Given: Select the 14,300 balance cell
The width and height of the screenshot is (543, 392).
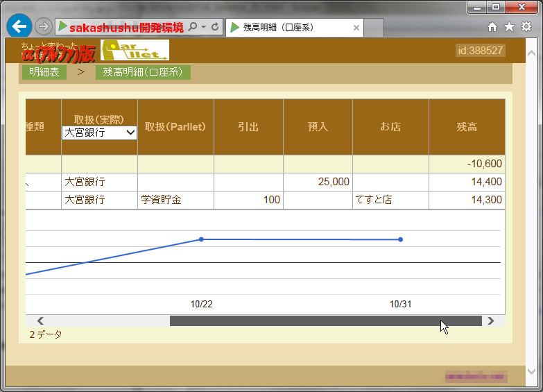Looking at the screenshot, I should pyautogui.click(x=467, y=200).
